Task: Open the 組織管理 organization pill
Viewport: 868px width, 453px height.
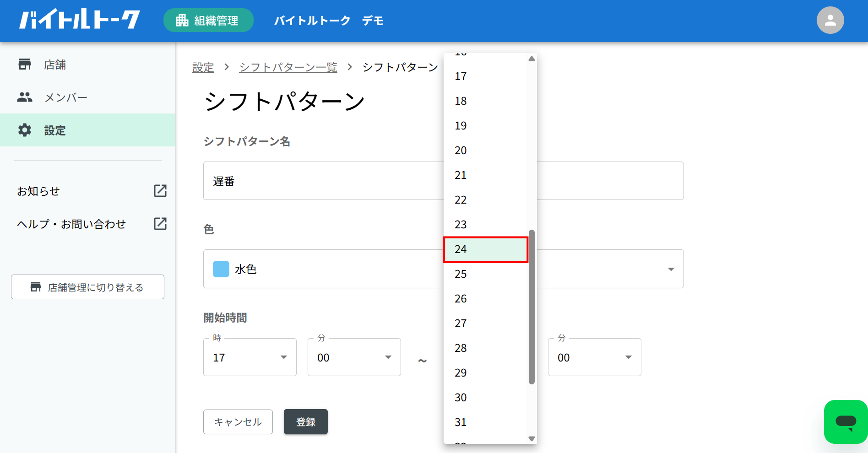Action: pyautogui.click(x=208, y=21)
